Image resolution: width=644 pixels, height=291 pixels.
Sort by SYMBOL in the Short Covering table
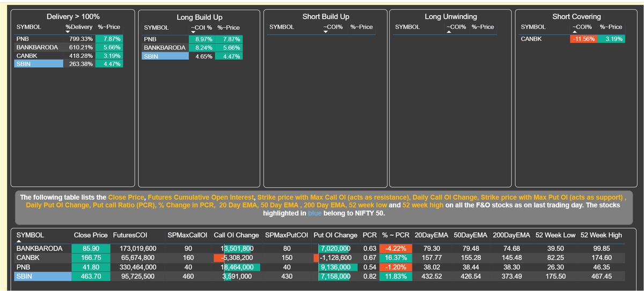(533, 27)
